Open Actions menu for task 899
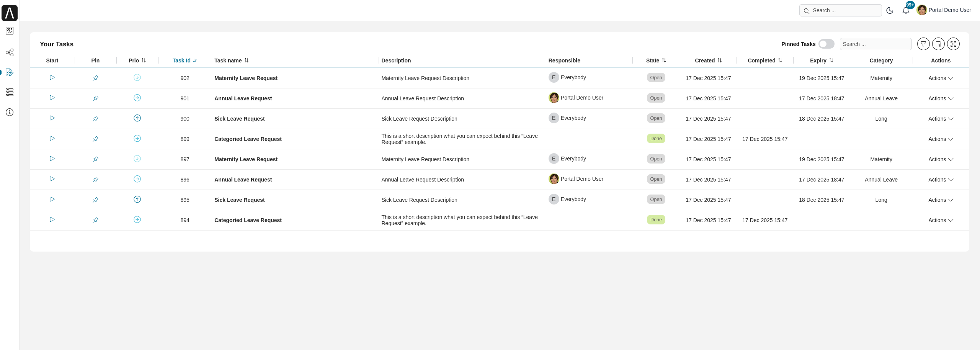This screenshot has height=350, width=980. 941,139
